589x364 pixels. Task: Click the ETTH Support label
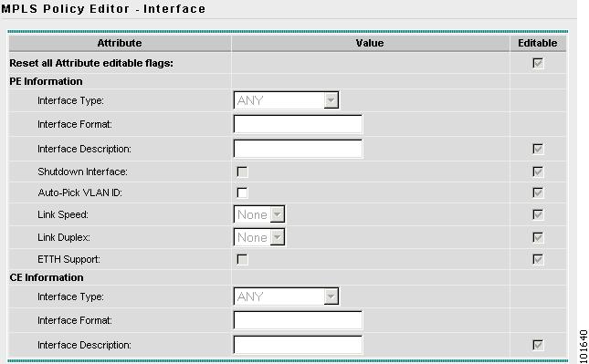pyautogui.click(x=68, y=259)
